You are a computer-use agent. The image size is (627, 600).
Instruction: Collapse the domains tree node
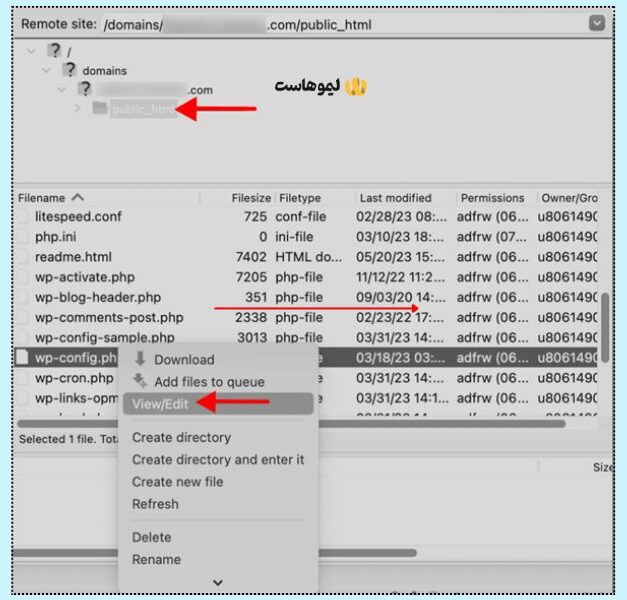coord(46,70)
